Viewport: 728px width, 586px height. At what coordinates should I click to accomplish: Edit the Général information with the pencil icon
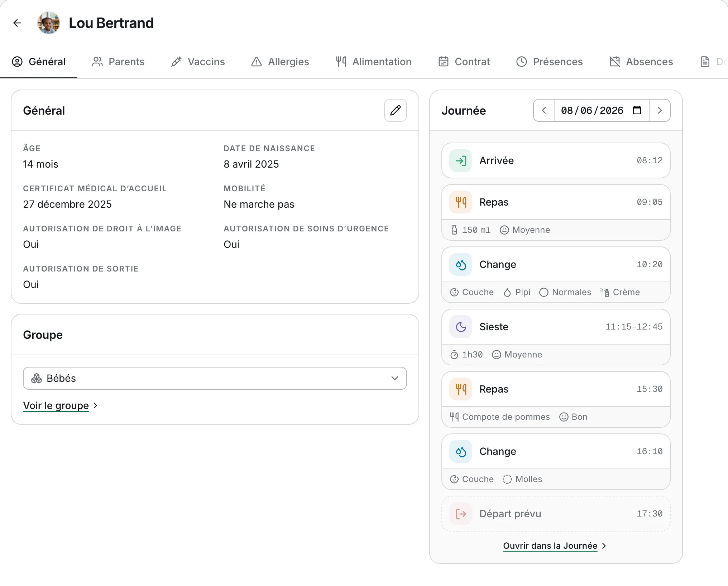coord(395,110)
